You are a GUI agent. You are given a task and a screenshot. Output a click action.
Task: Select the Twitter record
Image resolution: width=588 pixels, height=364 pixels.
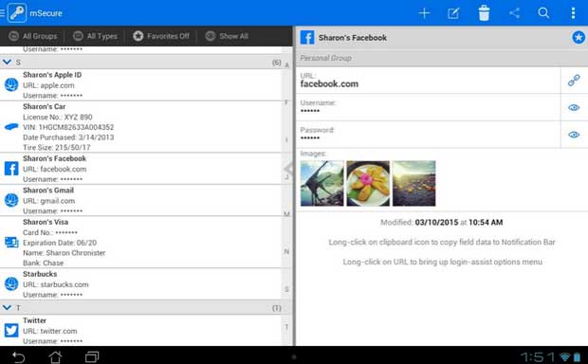point(140,331)
